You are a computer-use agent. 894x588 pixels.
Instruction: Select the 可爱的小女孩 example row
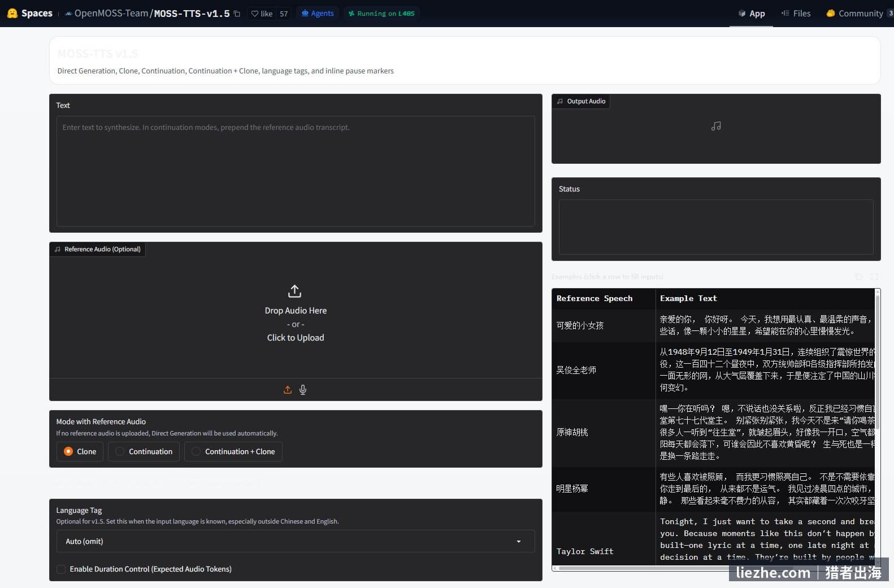point(713,325)
